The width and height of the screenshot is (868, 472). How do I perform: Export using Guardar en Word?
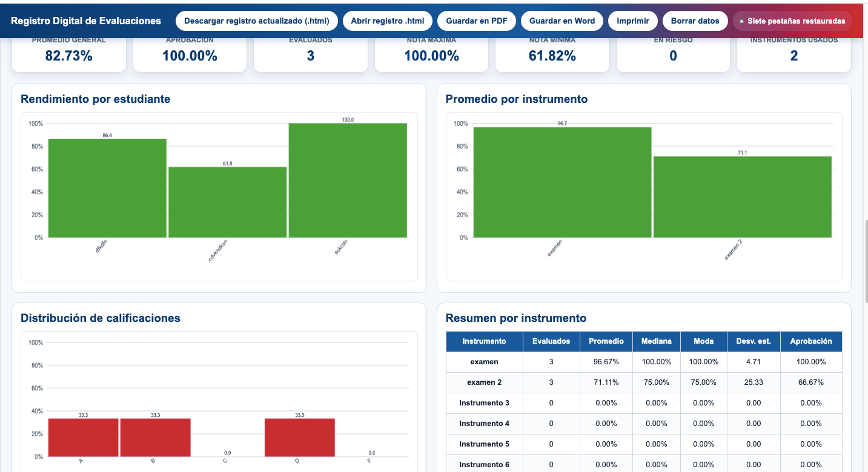(x=562, y=21)
